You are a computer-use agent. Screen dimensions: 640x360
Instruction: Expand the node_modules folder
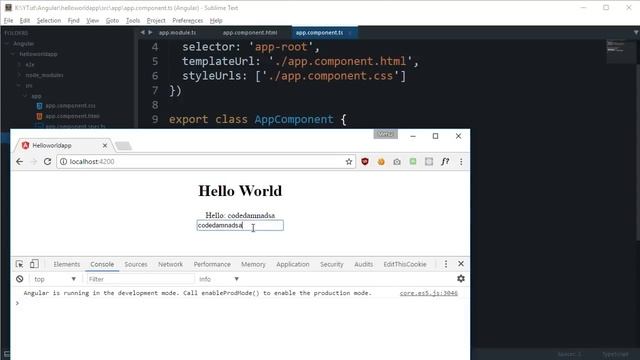pyautogui.click(x=19, y=75)
